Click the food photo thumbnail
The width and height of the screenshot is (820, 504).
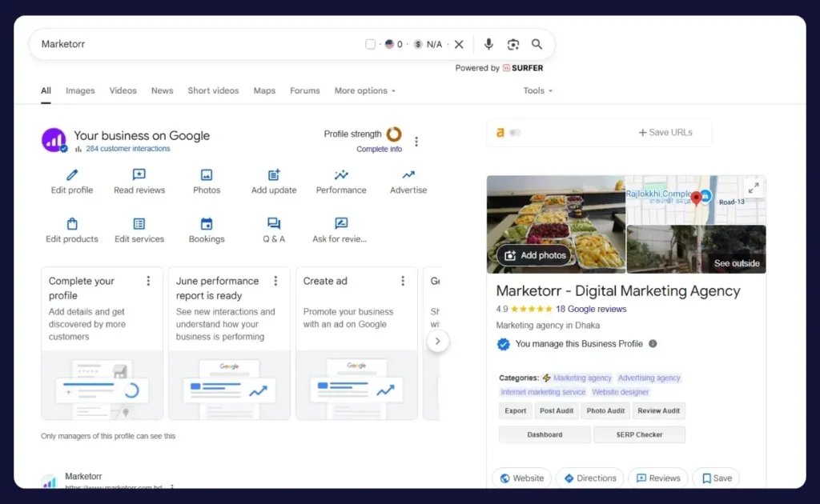pyautogui.click(x=556, y=224)
